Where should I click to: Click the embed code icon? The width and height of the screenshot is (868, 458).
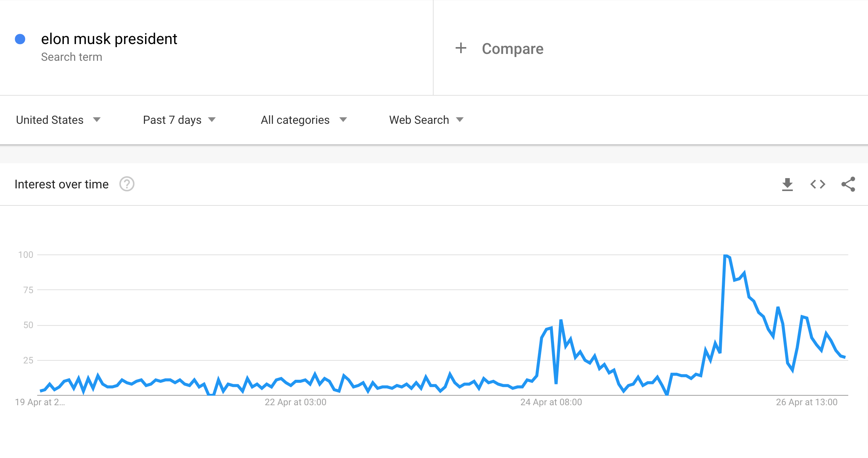pos(817,185)
